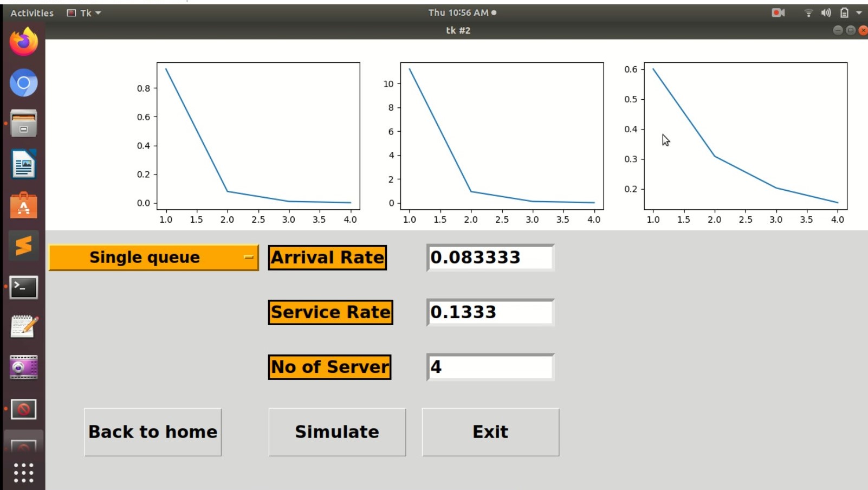
Task: Focus the Arrival Rate input field
Action: point(490,257)
